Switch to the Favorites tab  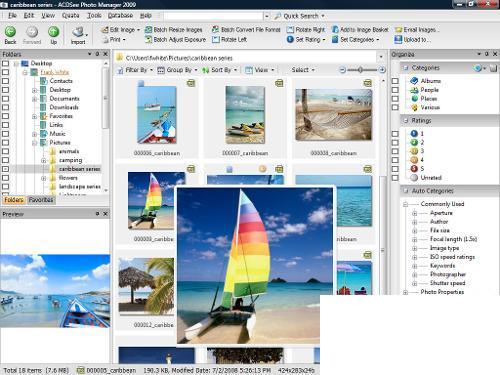[x=41, y=200]
